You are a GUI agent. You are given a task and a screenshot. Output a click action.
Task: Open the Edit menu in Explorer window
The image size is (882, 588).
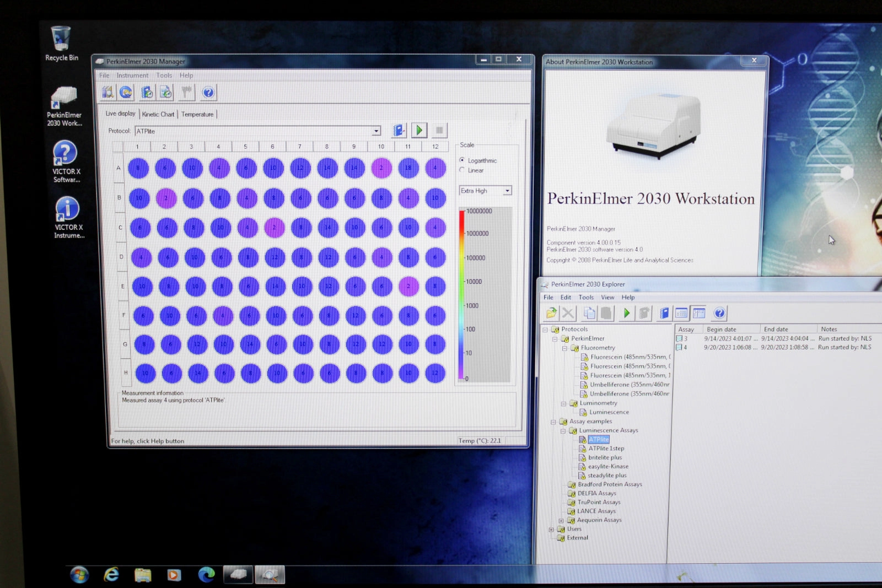click(566, 297)
